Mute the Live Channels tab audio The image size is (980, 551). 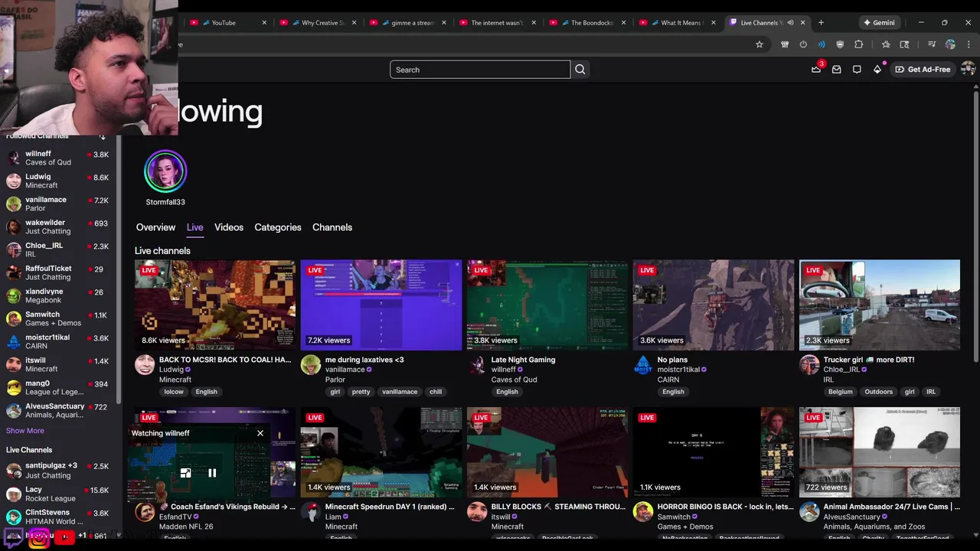tap(790, 23)
